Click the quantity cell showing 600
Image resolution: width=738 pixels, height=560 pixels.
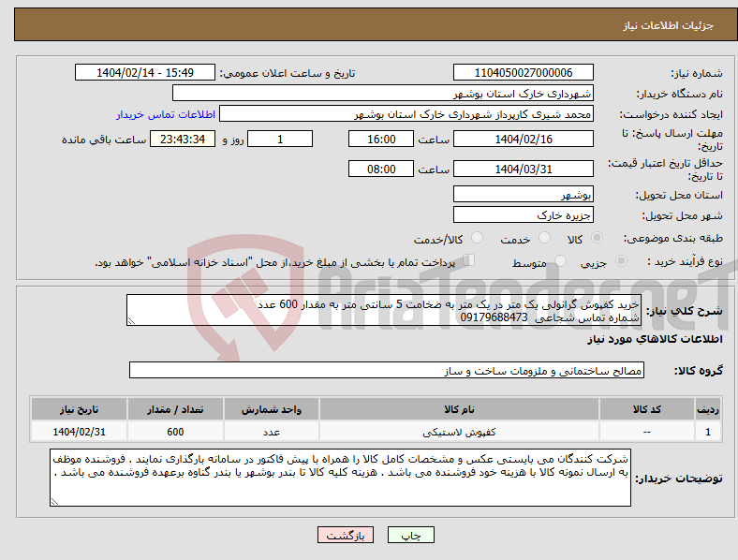coord(175,432)
